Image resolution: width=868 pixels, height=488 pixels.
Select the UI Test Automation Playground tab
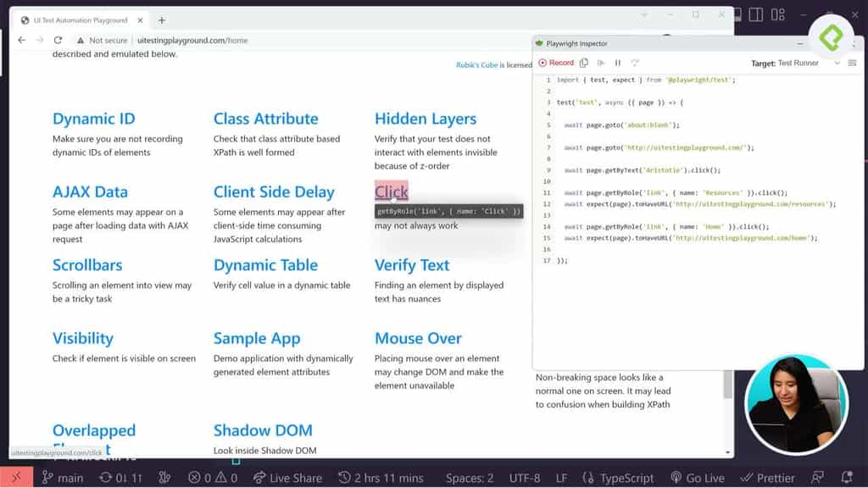point(81,20)
